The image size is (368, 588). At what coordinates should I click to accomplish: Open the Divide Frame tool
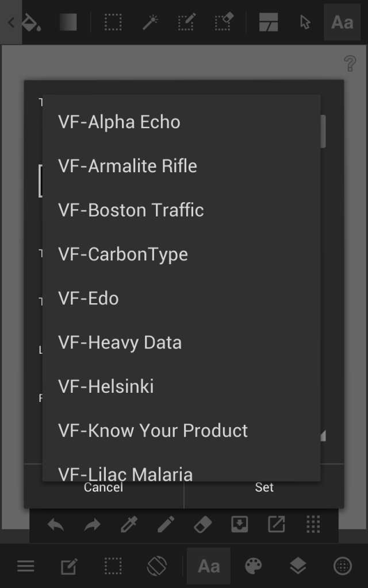tap(269, 22)
